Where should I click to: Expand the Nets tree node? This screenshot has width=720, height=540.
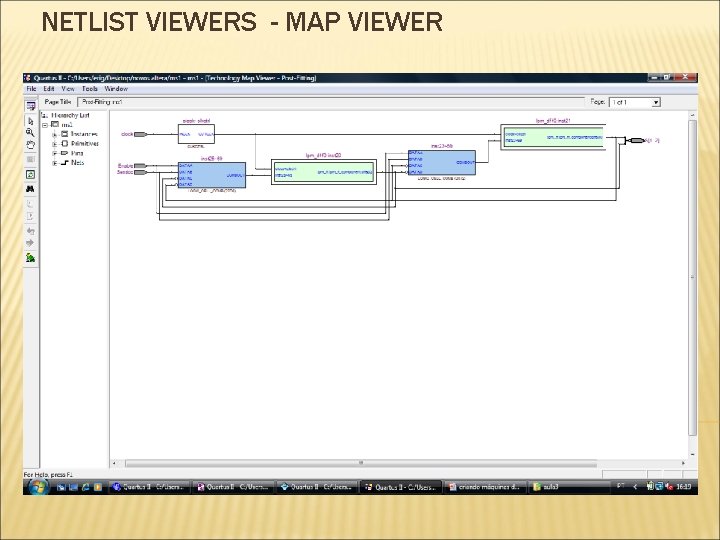pos(55,163)
